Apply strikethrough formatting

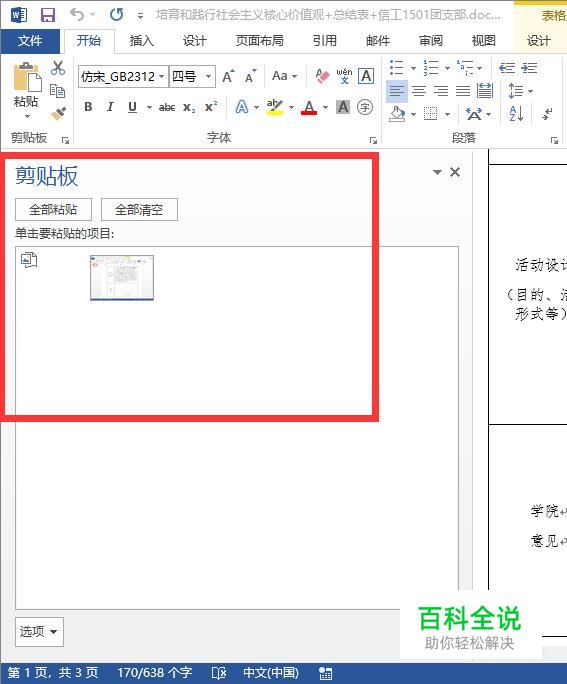point(167,107)
